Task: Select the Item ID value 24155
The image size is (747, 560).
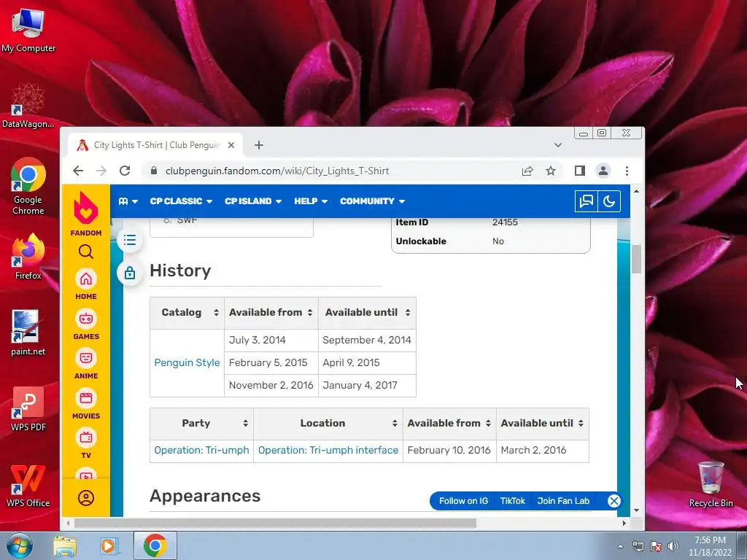Action: tap(505, 222)
